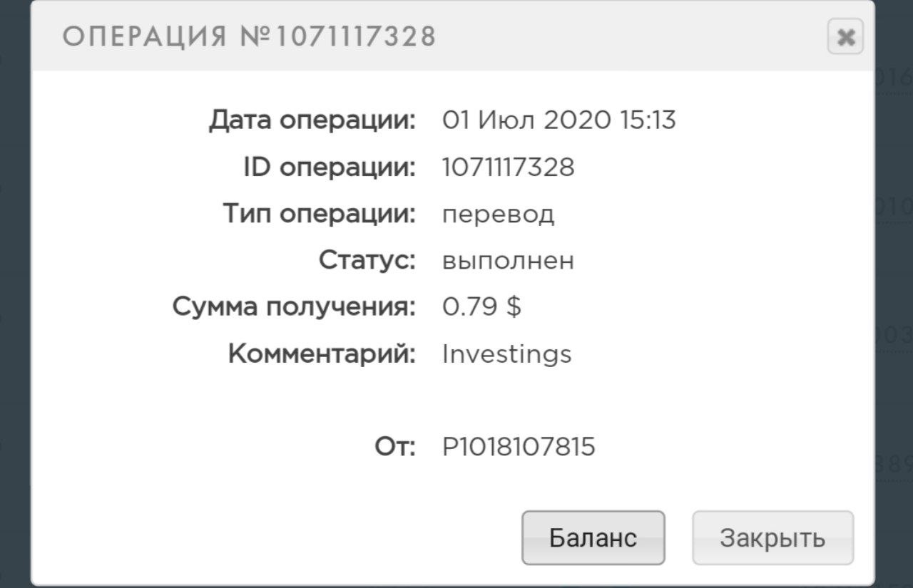Click the Дата операции label
913x588 pixels.
(312, 120)
